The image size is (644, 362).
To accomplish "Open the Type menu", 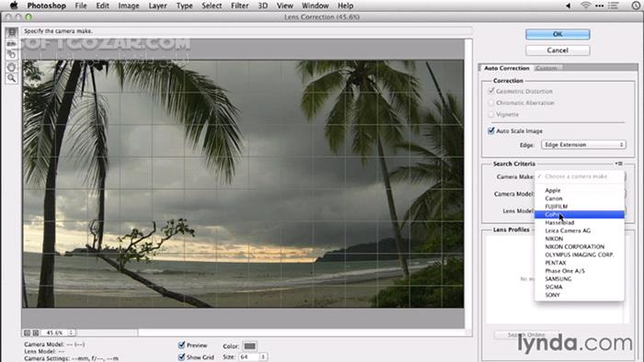I will click(x=184, y=6).
